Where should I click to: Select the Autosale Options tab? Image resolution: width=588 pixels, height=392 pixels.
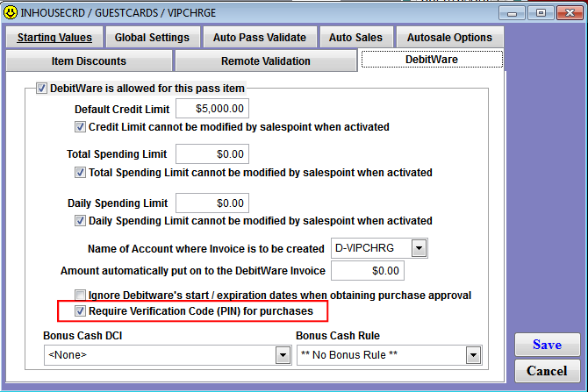point(449,37)
